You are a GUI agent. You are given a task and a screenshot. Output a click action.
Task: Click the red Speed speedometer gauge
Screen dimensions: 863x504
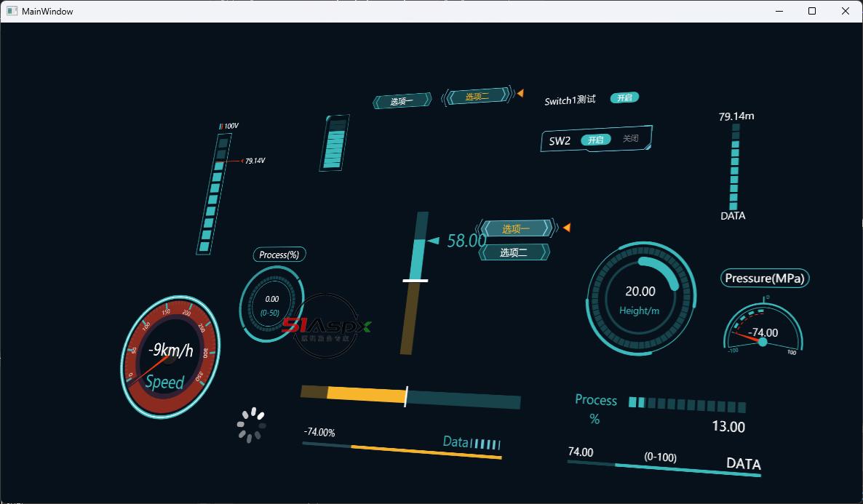pyautogui.click(x=169, y=356)
